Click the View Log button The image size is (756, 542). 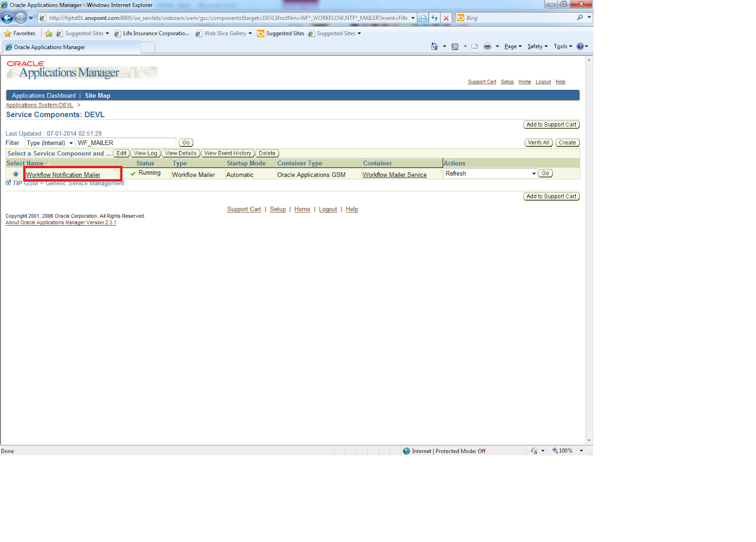[x=146, y=153]
